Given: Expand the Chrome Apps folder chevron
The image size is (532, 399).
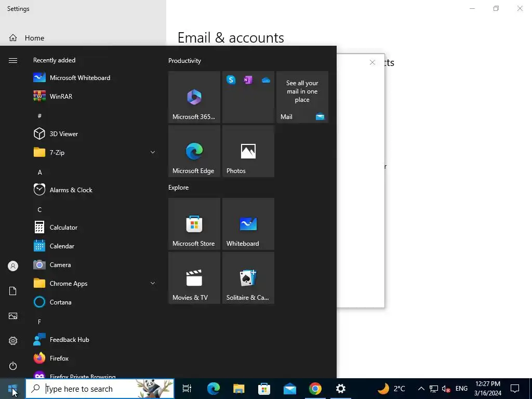Looking at the screenshot, I should [x=153, y=283].
